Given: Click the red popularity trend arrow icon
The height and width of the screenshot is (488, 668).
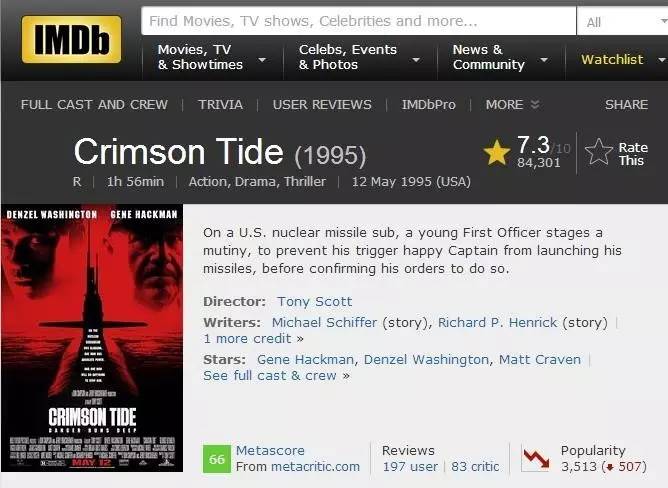Looking at the screenshot, I should 536,459.
